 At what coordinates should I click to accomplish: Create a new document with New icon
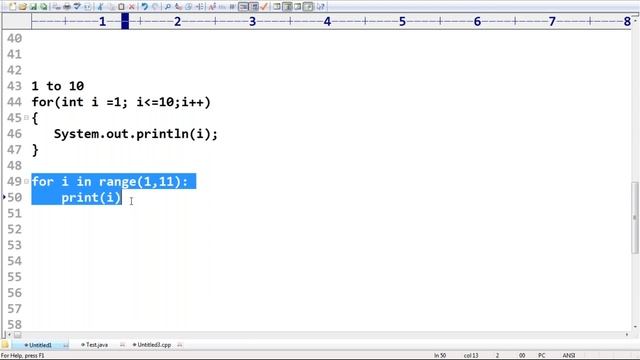point(12,7)
